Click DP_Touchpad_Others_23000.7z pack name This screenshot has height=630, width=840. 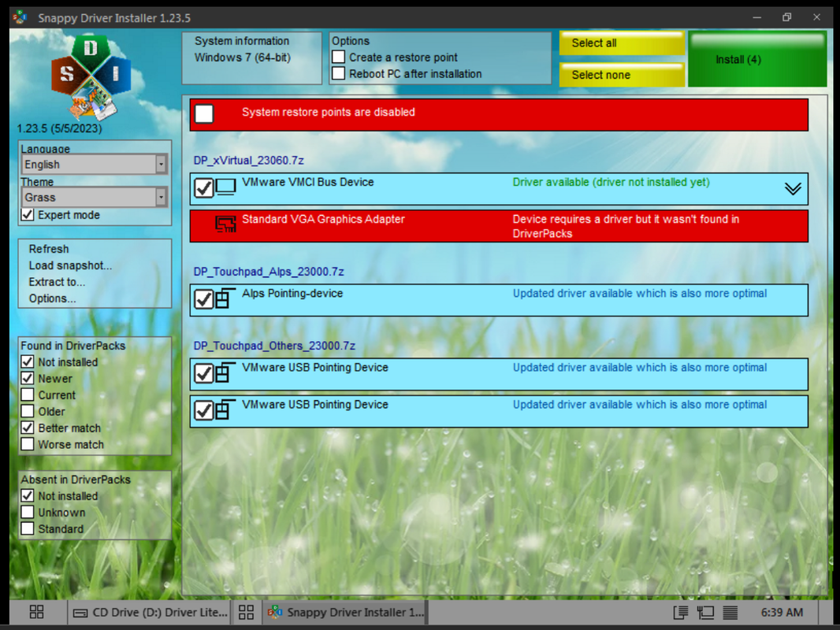tap(274, 346)
